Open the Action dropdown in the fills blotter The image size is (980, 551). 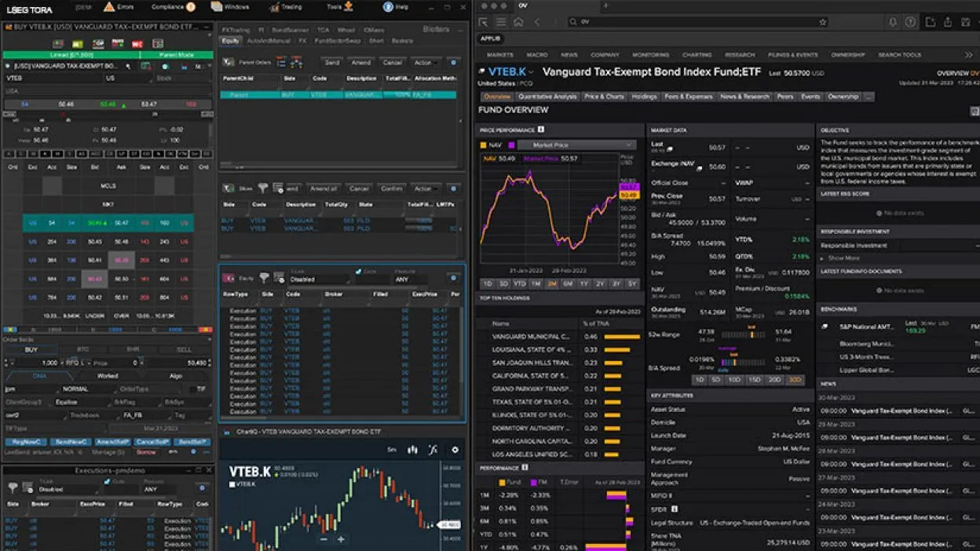425,188
